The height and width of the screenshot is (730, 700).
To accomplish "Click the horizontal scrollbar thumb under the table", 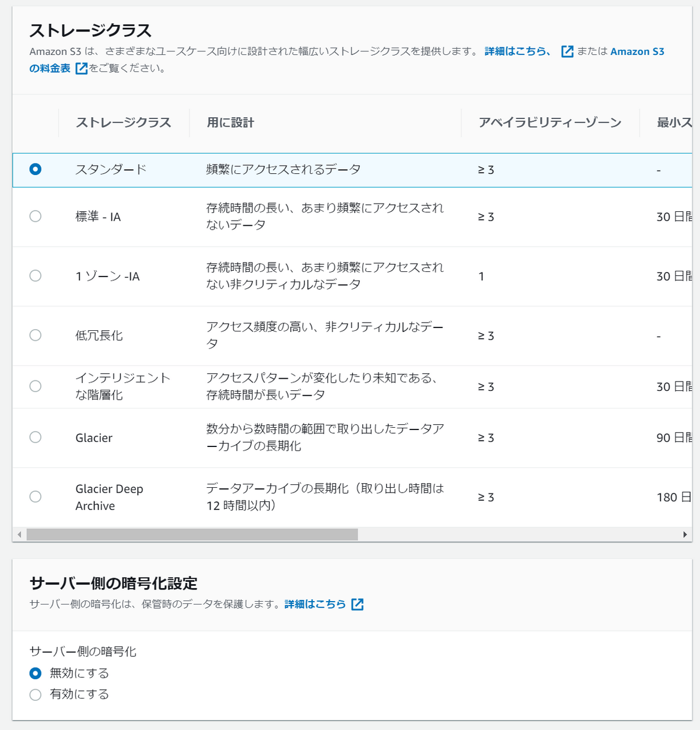I will tap(192, 535).
